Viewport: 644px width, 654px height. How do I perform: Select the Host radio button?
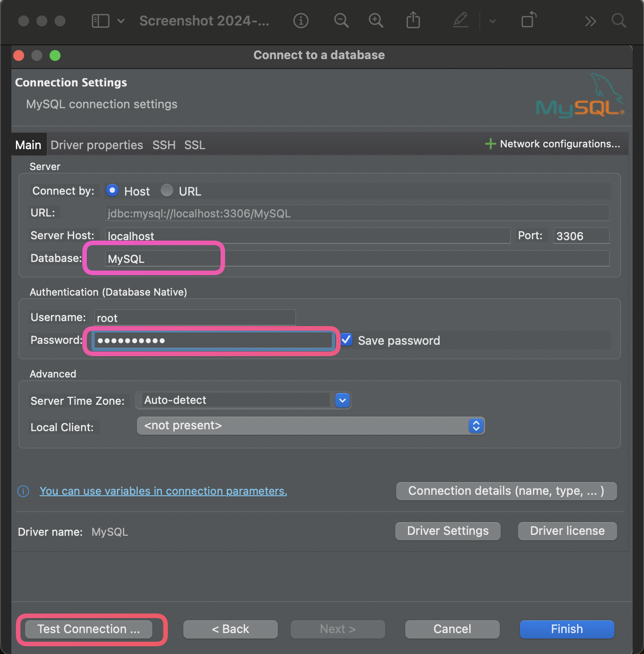[112, 190]
